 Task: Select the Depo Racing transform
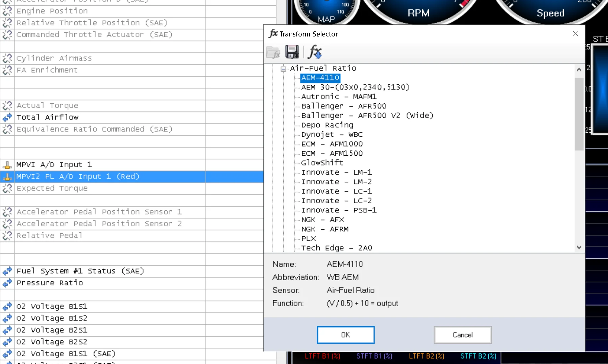[327, 125]
